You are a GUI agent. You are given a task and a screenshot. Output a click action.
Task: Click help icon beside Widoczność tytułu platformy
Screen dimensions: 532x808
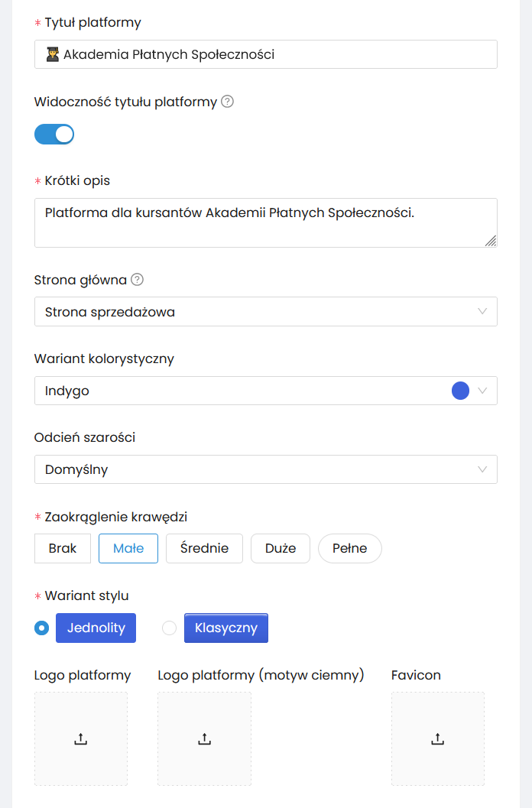pyautogui.click(x=227, y=102)
